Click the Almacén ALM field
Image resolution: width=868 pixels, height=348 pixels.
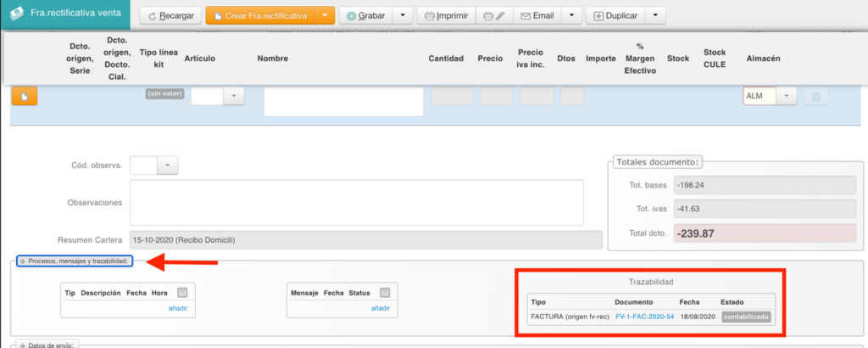point(759,97)
